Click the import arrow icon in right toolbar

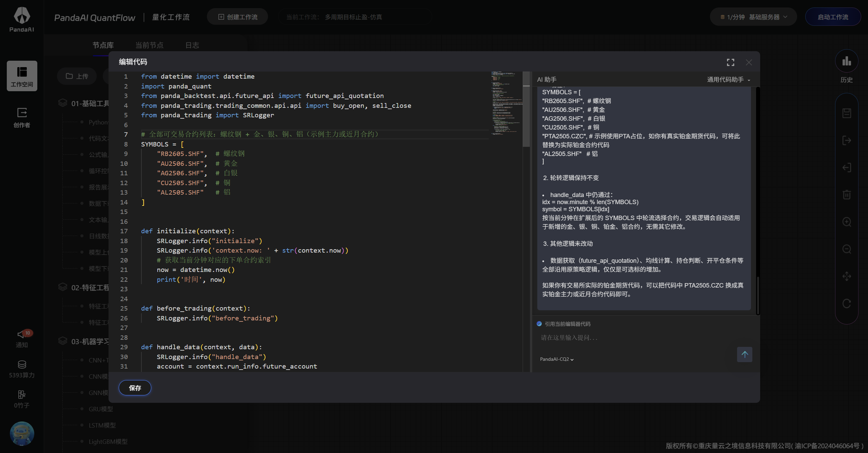pos(847,168)
